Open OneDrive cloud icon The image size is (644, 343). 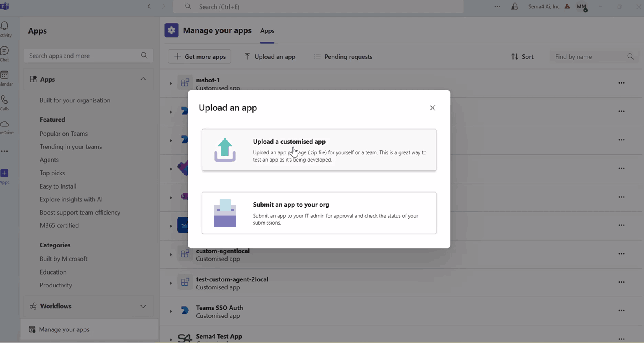(x=5, y=124)
